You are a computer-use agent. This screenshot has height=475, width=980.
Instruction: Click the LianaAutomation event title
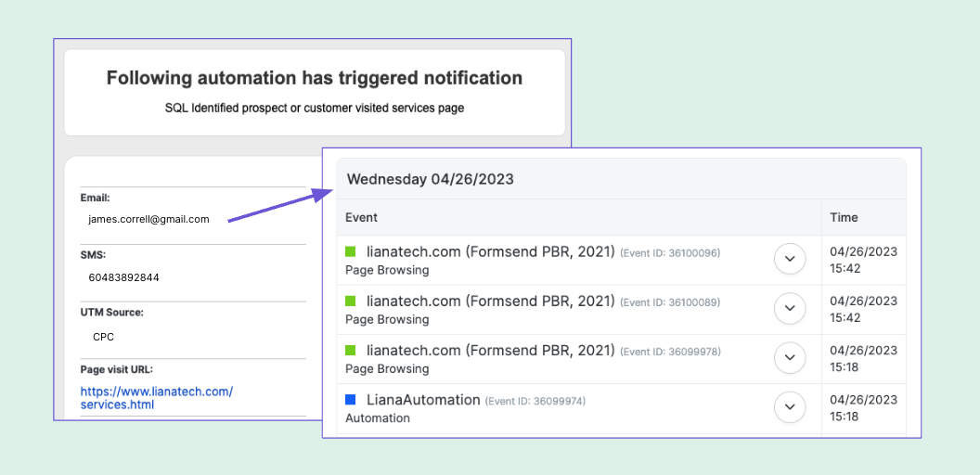click(423, 400)
